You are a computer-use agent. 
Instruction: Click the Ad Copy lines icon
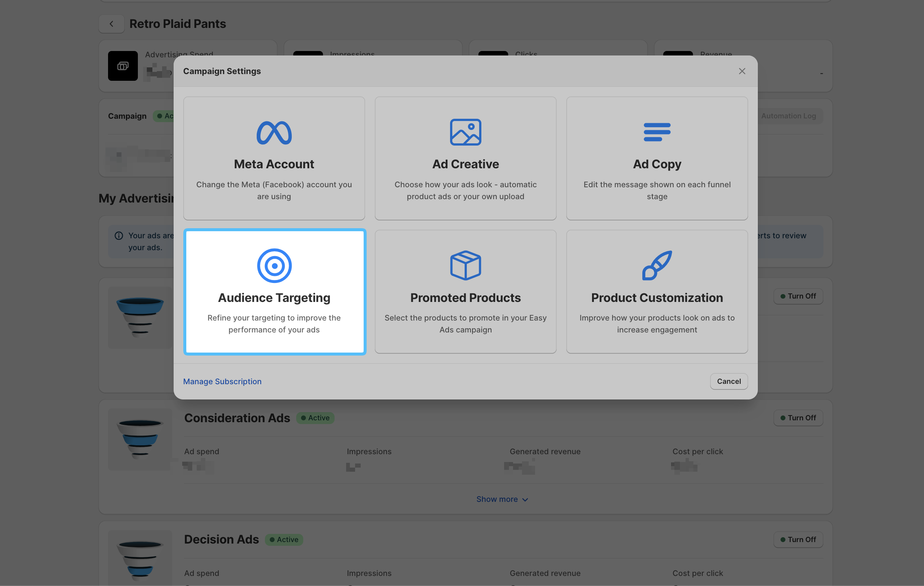click(657, 132)
